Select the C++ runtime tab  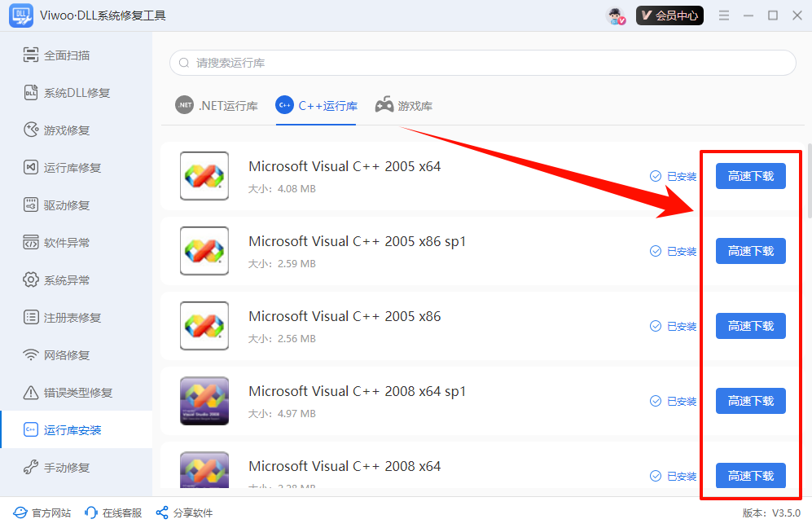pyautogui.click(x=316, y=106)
